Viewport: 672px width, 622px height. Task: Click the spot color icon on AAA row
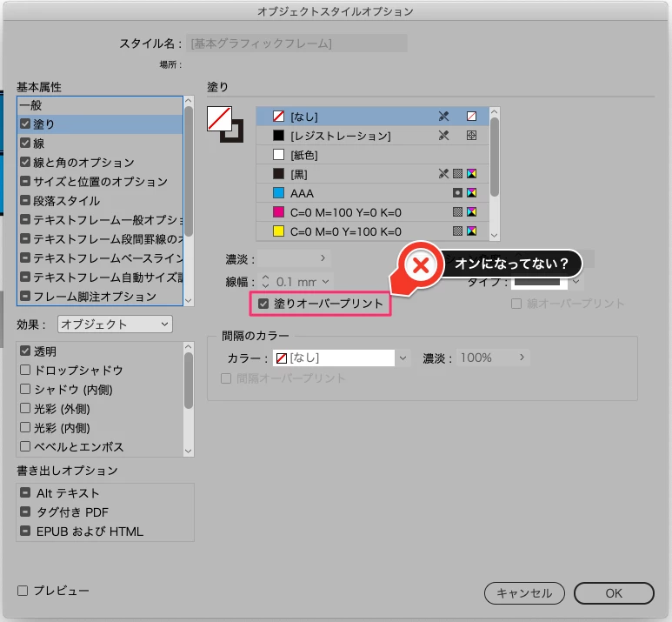tap(458, 193)
